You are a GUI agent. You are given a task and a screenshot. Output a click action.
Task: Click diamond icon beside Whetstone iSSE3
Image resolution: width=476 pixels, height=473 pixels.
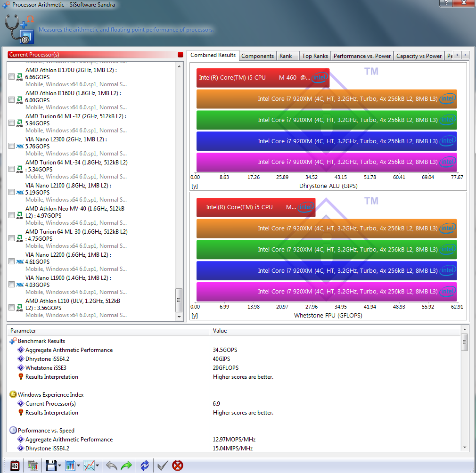21,368
